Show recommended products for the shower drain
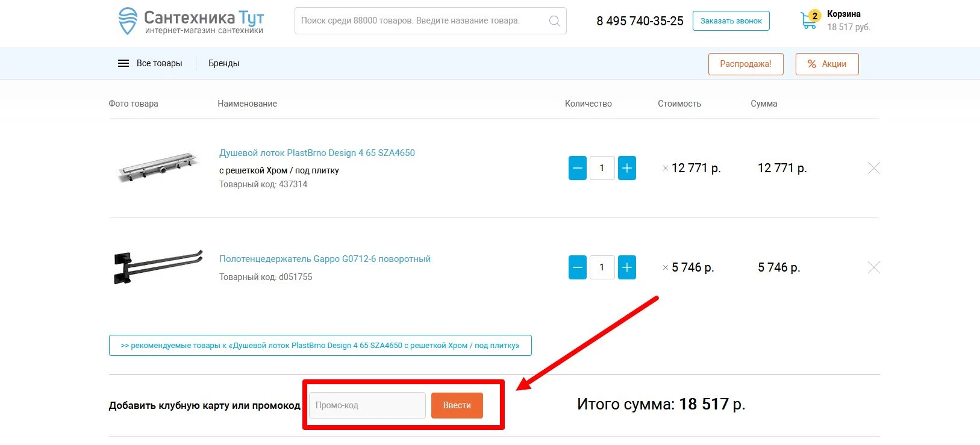 (320, 346)
